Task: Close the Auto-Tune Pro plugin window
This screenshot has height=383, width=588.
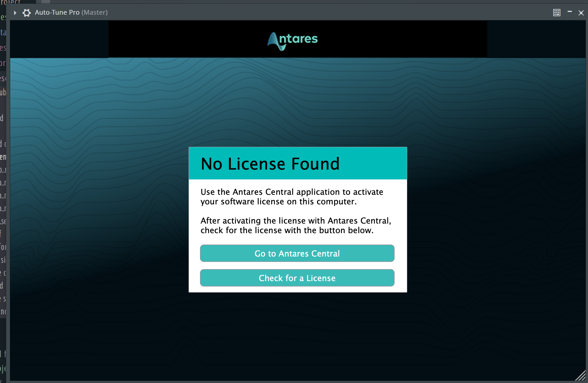Action: 581,13
